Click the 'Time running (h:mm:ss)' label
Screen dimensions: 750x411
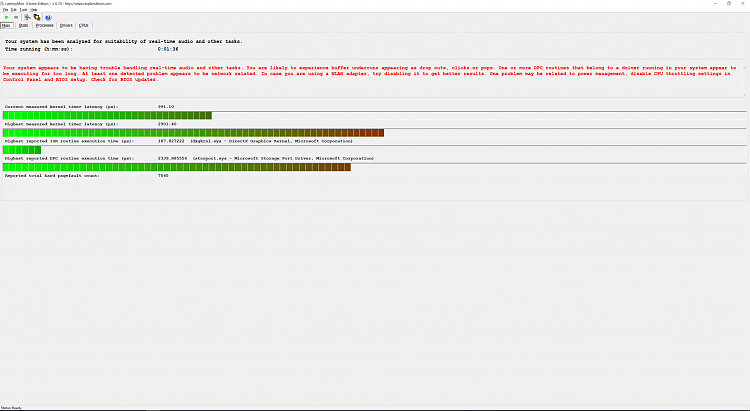(x=39, y=49)
